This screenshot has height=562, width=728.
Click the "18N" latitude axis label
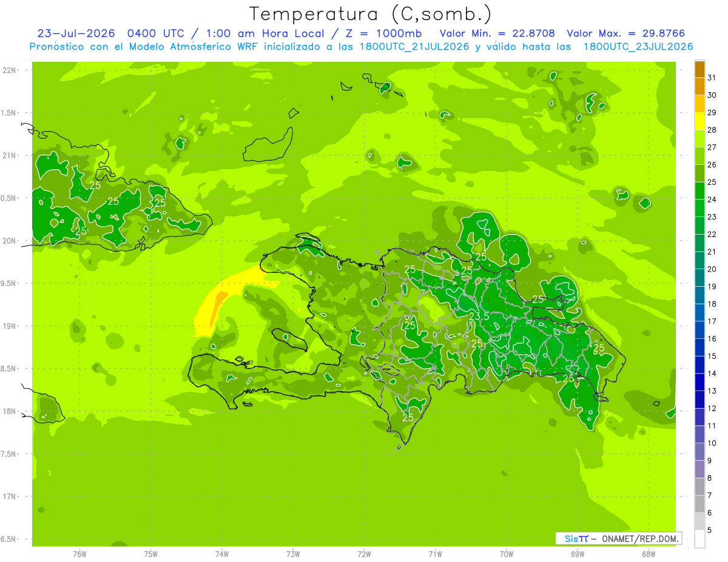coord(10,412)
